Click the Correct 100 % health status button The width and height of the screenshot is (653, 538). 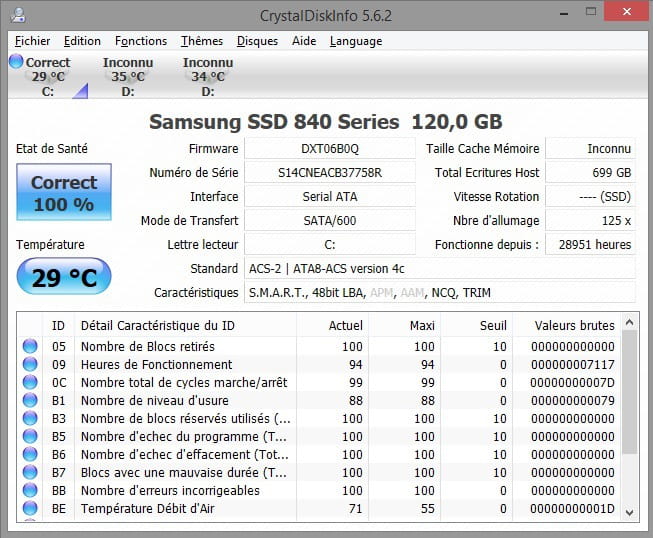point(64,192)
